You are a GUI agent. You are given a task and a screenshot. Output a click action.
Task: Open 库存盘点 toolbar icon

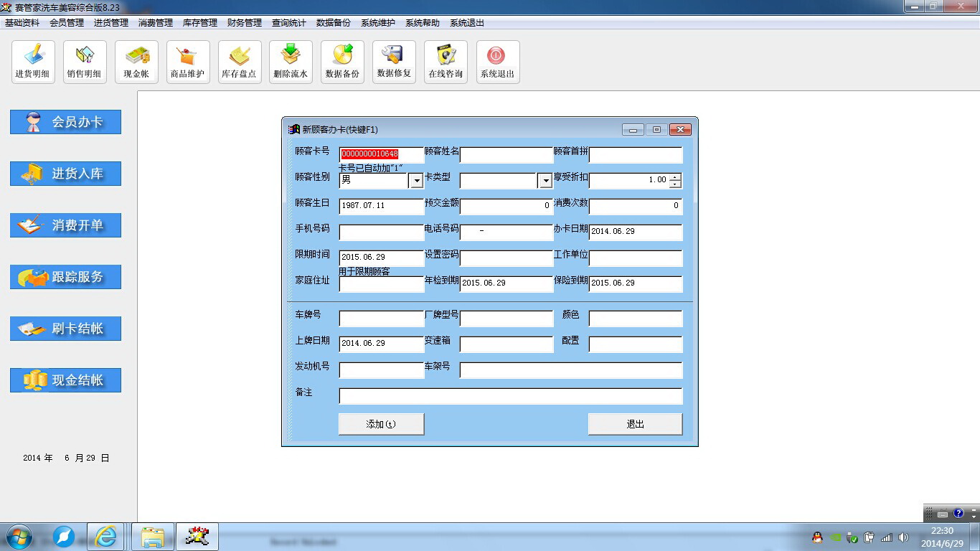[240, 62]
